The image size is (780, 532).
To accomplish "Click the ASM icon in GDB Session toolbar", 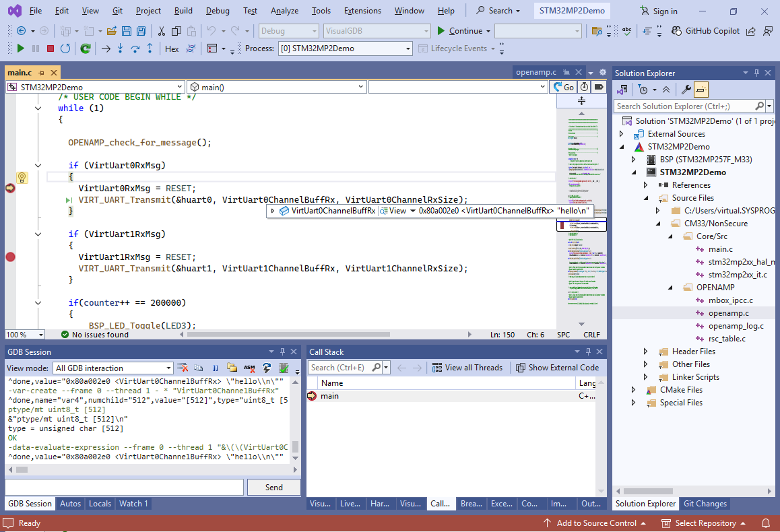I will point(249,368).
